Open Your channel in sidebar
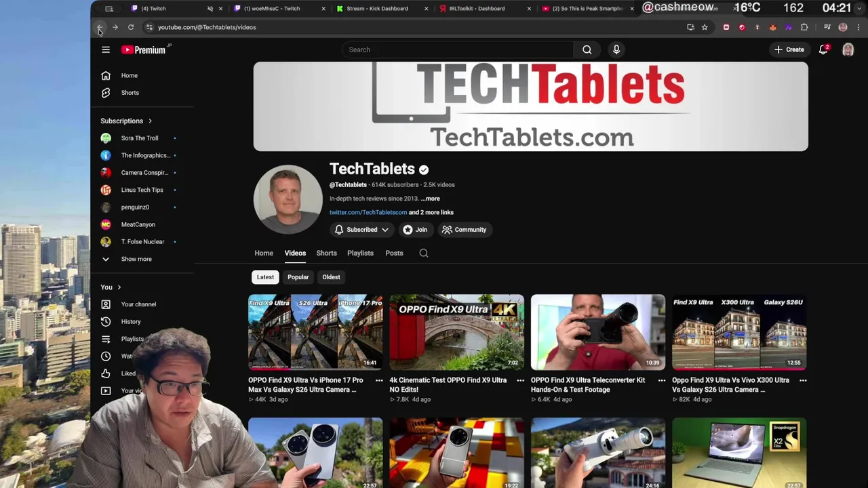868x488 pixels. coord(139,304)
